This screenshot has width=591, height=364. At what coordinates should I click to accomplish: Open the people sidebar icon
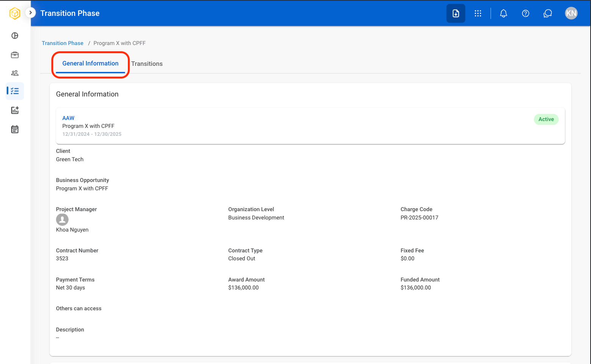(x=15, y=73)
